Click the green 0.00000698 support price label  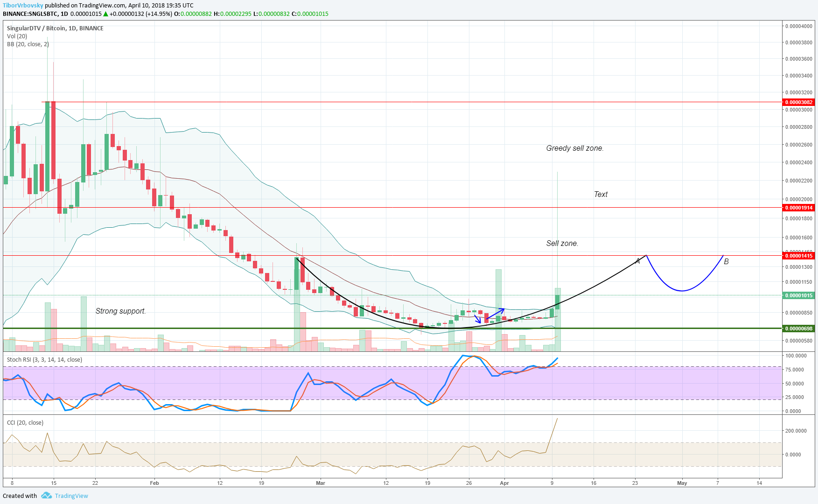pos(798,329)
